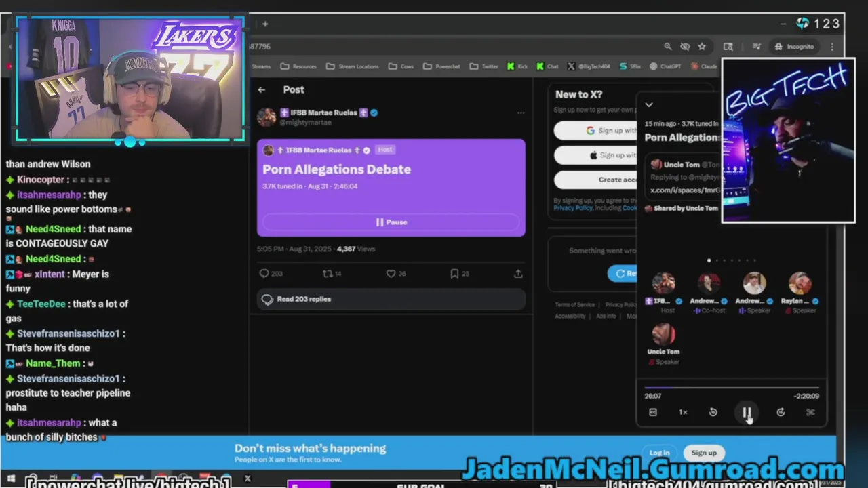Screen dimensions: 868x488
Task: Select the Andrew co-host avatar
Action: [x=709, y=283]
